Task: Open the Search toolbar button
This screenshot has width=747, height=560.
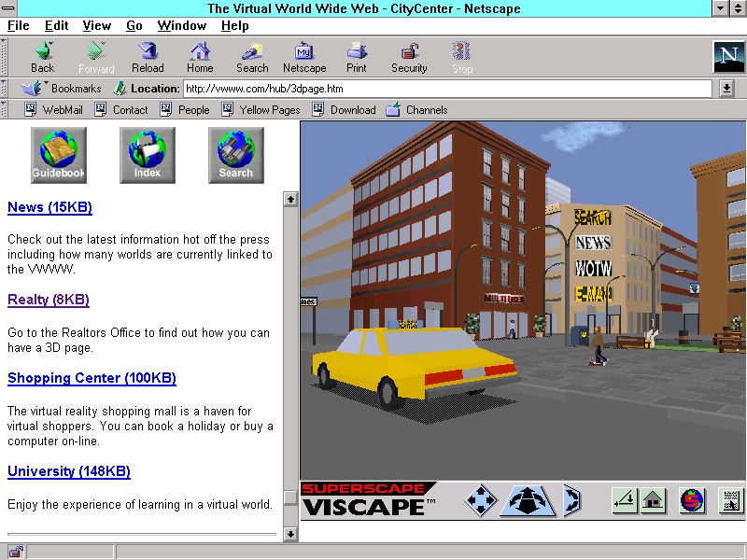Action: tap(252, 57)
